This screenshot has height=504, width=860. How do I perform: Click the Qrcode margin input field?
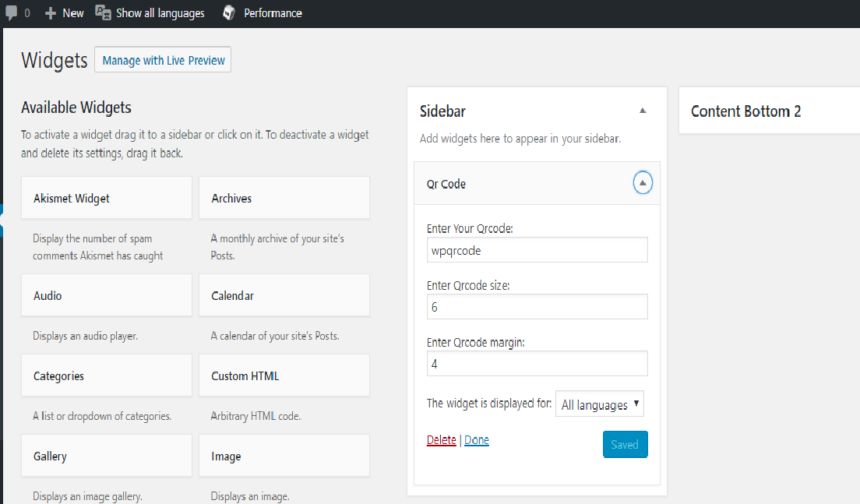tap(537, 364)
